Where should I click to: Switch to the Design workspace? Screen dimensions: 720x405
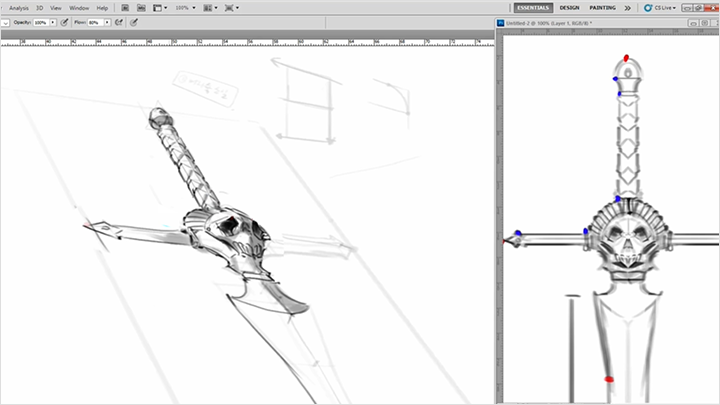point(569,8)
